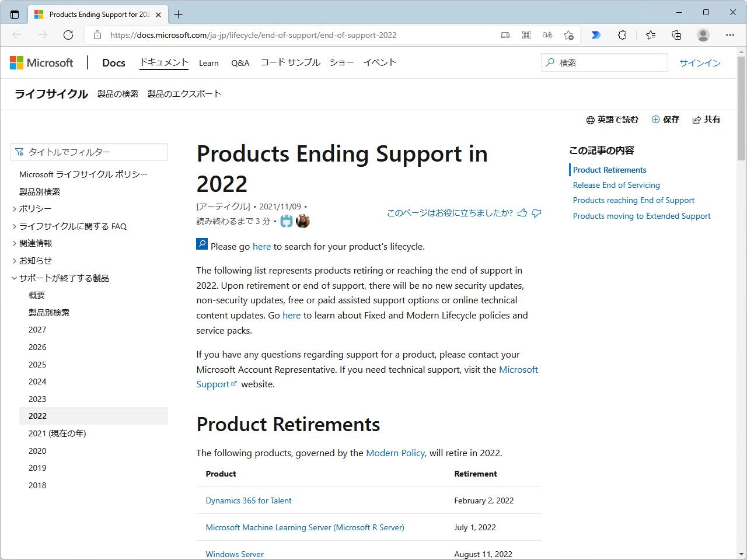Click the Microsoft logo
The height and width of the screenshot is (560, 747).
point(41,62)
